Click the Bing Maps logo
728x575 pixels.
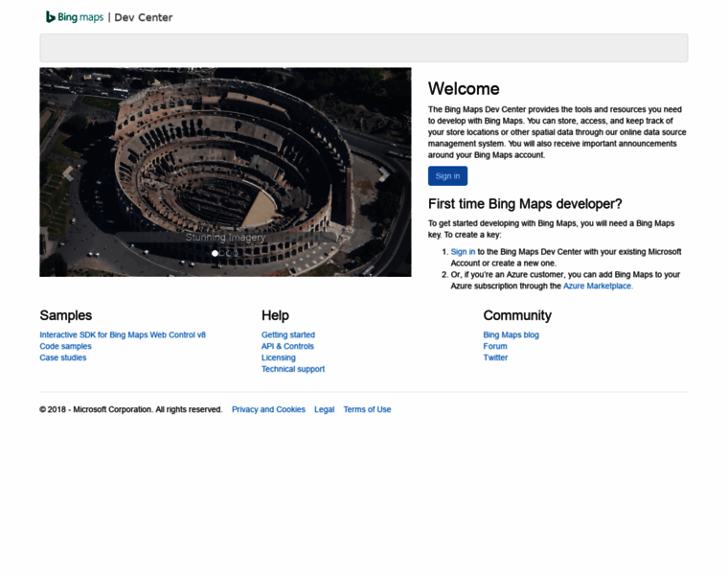click(75, 17)
